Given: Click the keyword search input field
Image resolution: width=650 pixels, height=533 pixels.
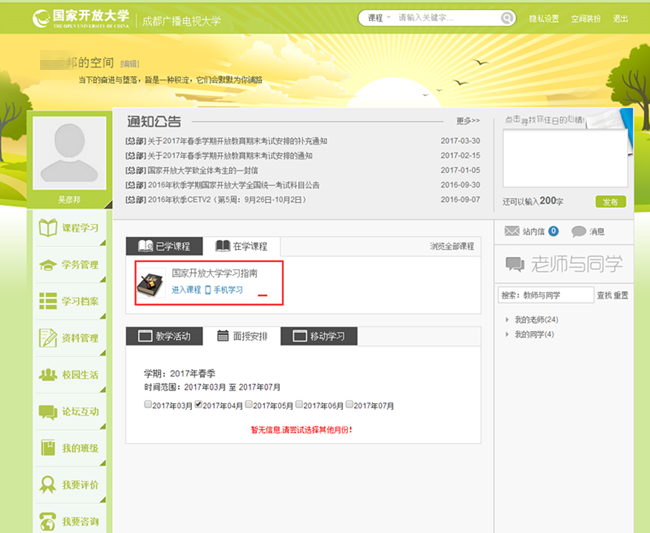Looking at the screenshot, I should [448, 18].
